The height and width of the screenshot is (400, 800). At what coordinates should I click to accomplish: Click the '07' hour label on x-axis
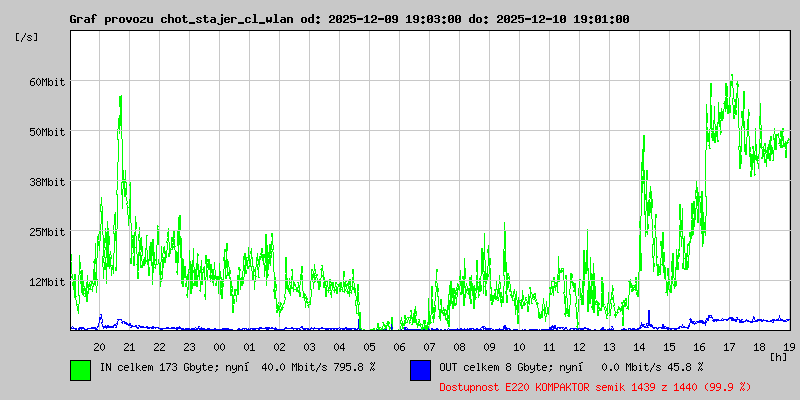(430, 347)
